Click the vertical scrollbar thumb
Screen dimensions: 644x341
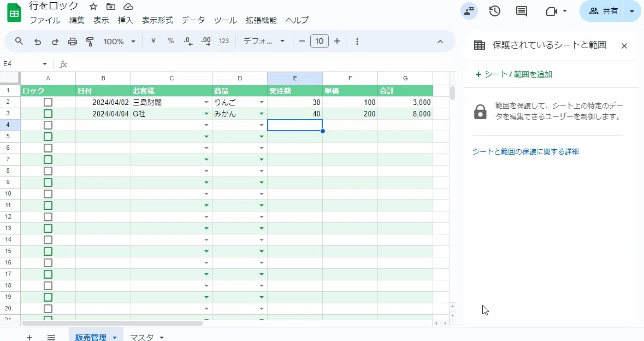click(x=452, y=93)
